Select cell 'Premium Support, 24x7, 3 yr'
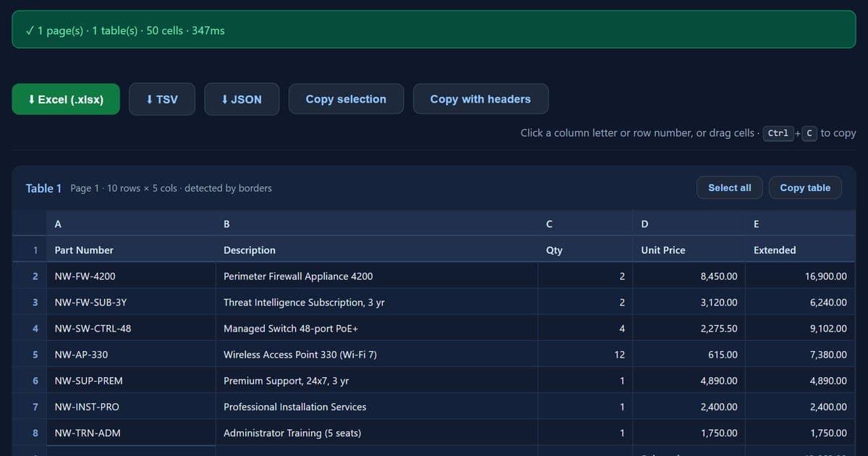This screenshot has height=456, width=868. click(377, 380)
